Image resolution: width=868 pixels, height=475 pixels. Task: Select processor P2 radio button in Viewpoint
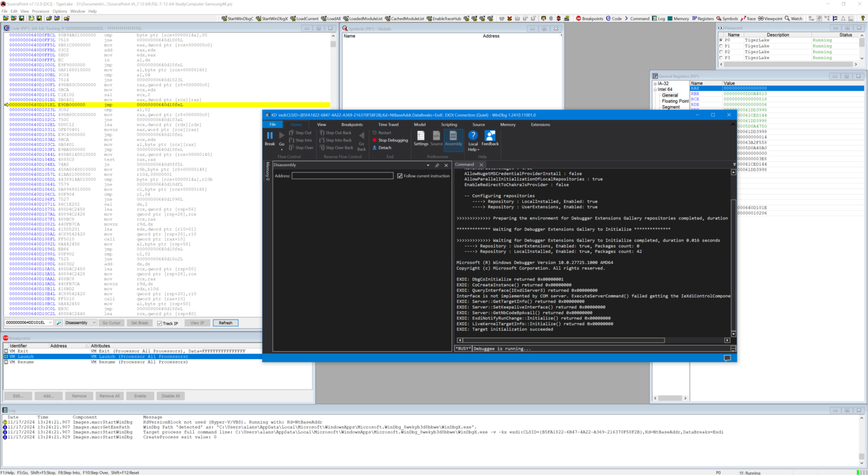[x=721, y=52]
